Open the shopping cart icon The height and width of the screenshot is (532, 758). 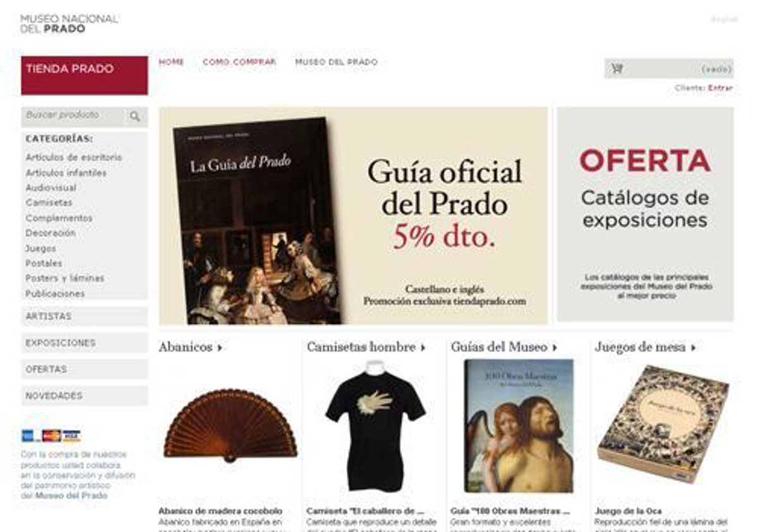(x=617, y=68)
